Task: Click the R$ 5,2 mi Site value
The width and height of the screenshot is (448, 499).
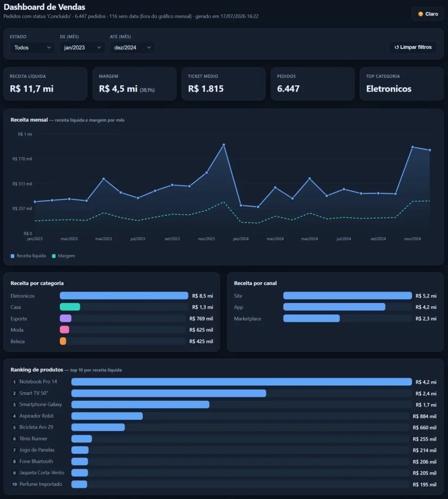Action: pos(426,296)
